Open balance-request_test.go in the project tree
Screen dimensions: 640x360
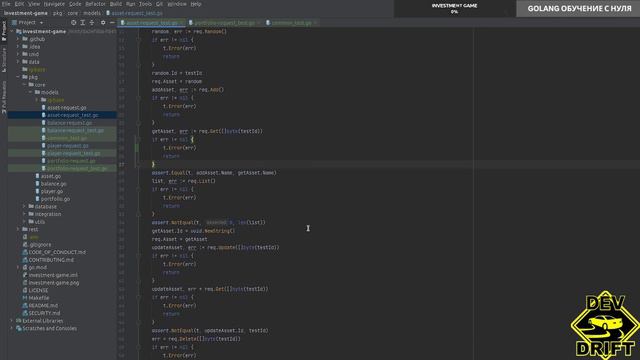76,131
